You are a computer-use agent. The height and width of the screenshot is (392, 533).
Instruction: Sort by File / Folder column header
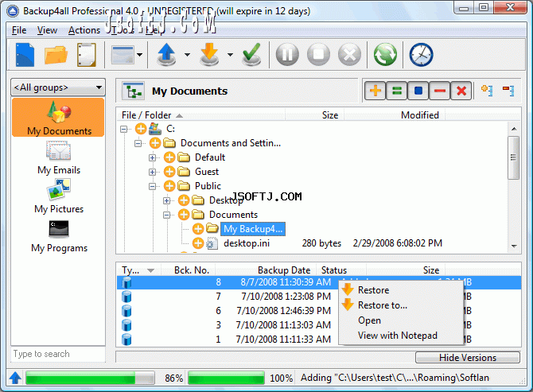coord(200,115)
